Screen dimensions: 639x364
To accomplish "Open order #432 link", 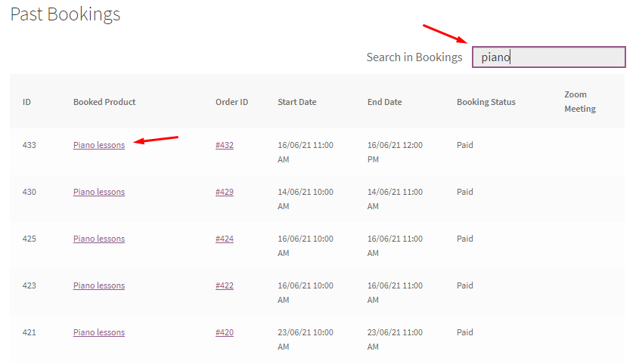I will point(225,145).
